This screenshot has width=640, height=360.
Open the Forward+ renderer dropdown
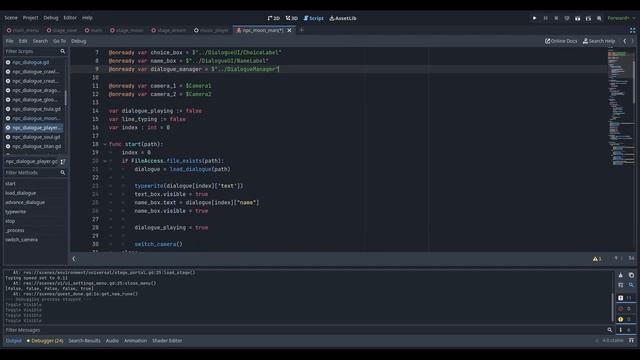click(x=621, y=18)
